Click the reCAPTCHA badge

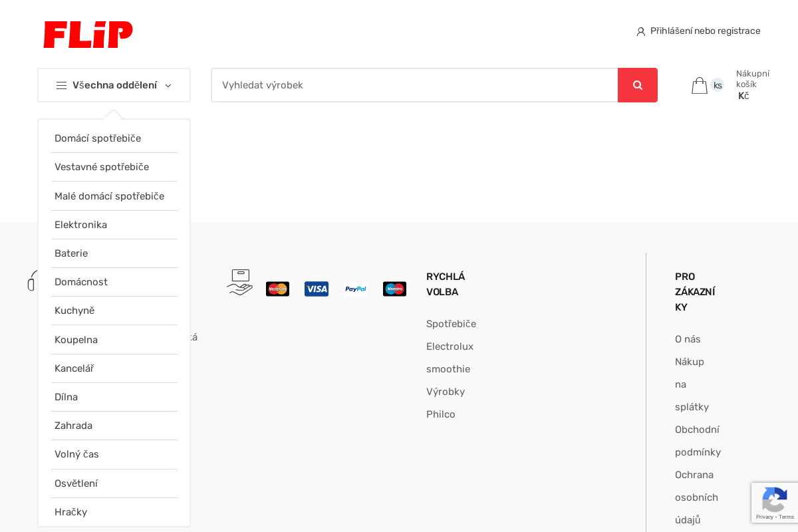pyautogui.click(x=774, y=503)
